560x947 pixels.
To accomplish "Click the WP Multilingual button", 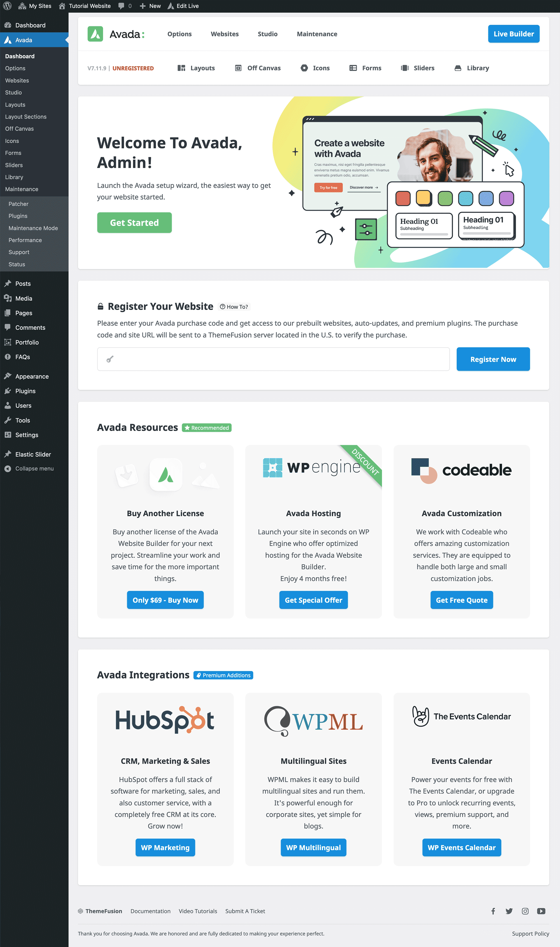I will [313, 847].
